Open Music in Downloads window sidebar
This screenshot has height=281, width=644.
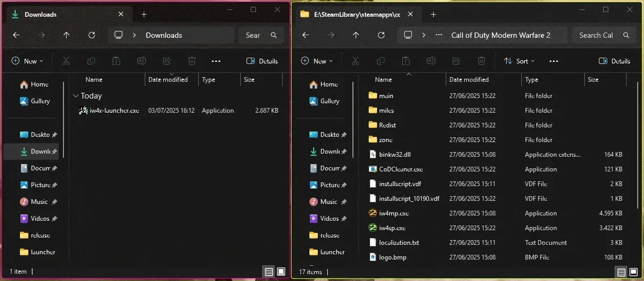(x=34, y=202)
